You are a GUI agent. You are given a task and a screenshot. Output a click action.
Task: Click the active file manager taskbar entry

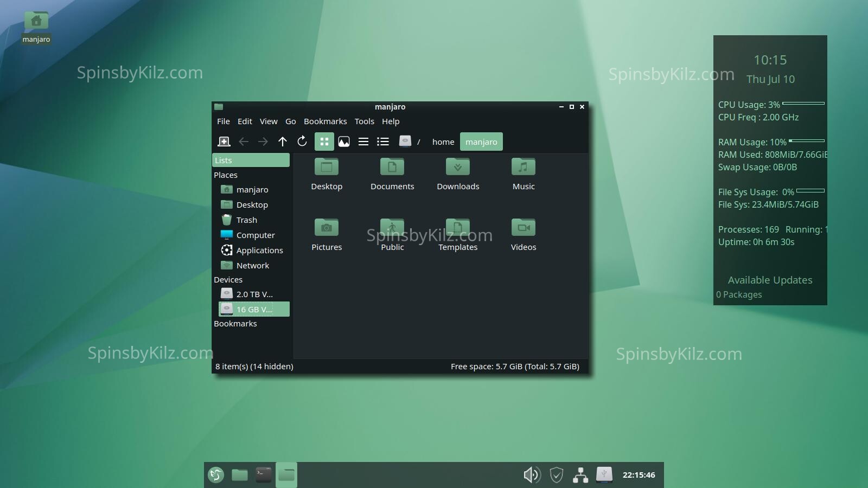tap(286, 475)
